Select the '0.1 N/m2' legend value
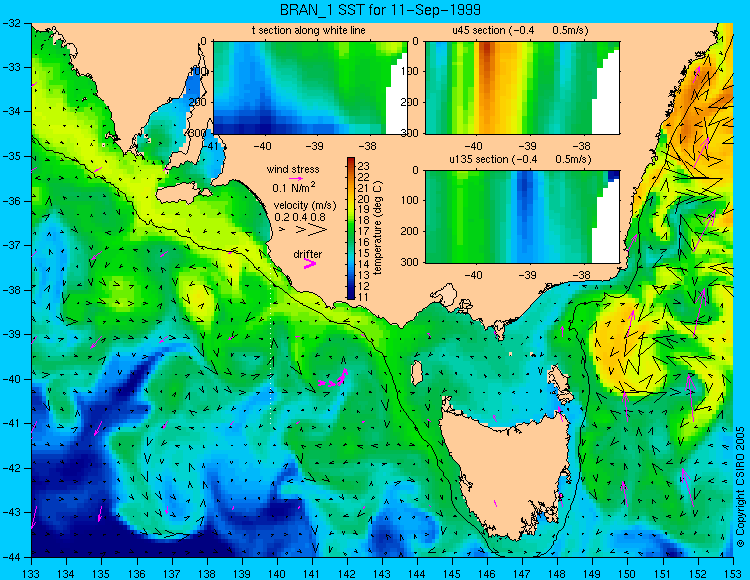 [294, 187]
